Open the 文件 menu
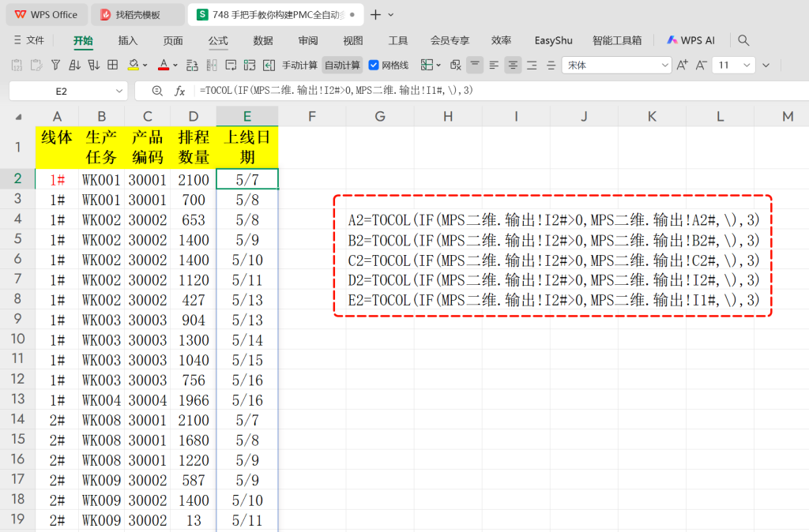Image resolution: width=809 pixels, height=532 pixels. point(29,40)
